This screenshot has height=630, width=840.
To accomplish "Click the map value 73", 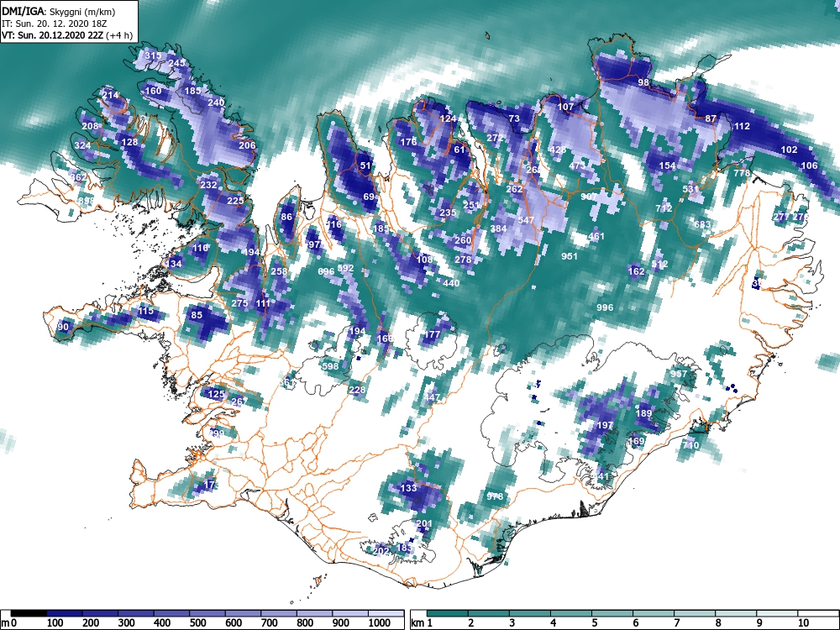I will [514, 118].
